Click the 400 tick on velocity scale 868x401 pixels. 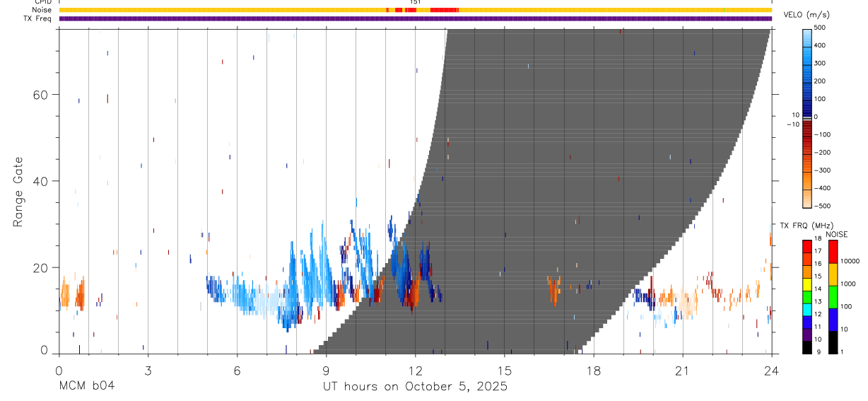coord(821,45)
